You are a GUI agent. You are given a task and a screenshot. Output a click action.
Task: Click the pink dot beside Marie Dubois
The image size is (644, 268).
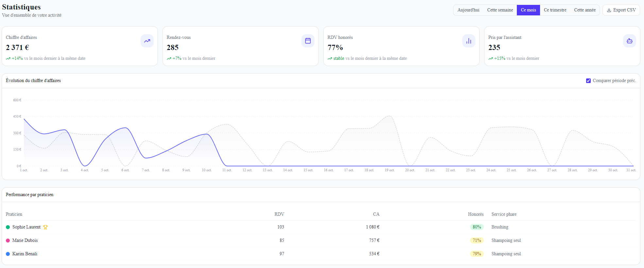pyautogui.click(x=8, y=241)
